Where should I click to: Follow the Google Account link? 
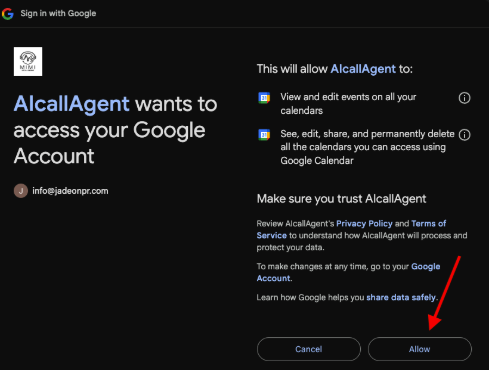click(348, 272)
